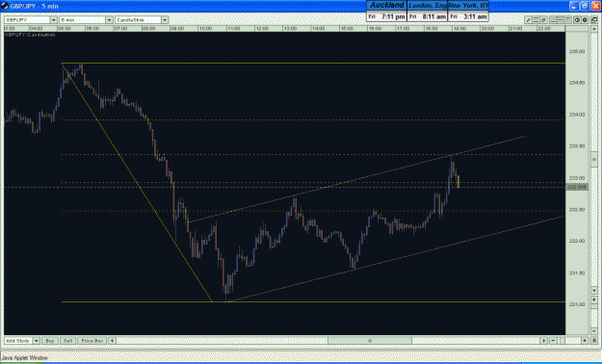Minimize the GBP/JPY chart window
The image size is (602, 364).
point(574,6)
